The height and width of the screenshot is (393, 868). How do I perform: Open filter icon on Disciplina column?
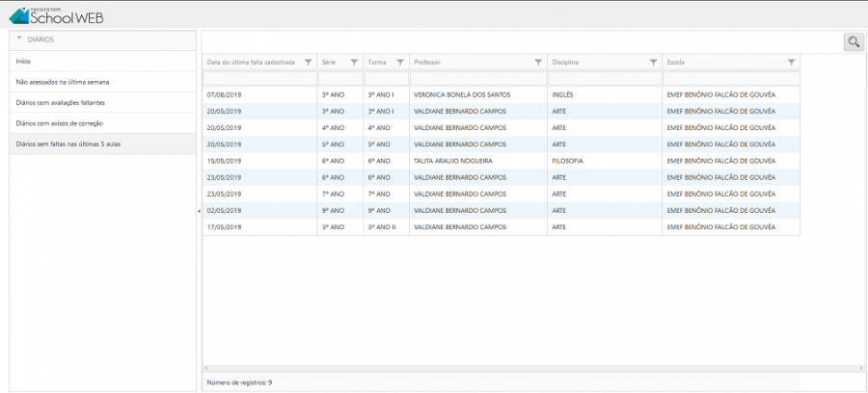click(x=653, y=62)
